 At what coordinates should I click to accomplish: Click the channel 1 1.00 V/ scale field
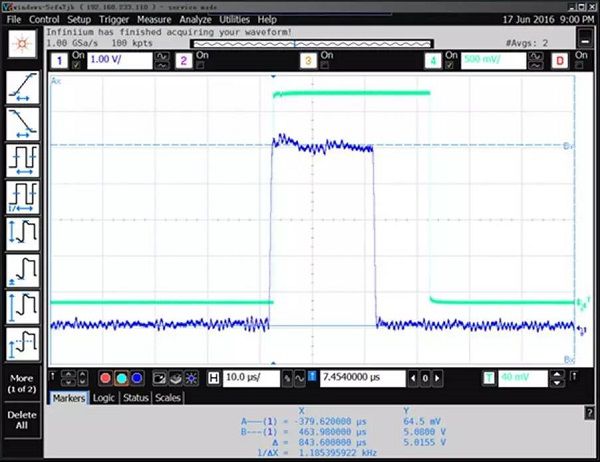(115, 60)
